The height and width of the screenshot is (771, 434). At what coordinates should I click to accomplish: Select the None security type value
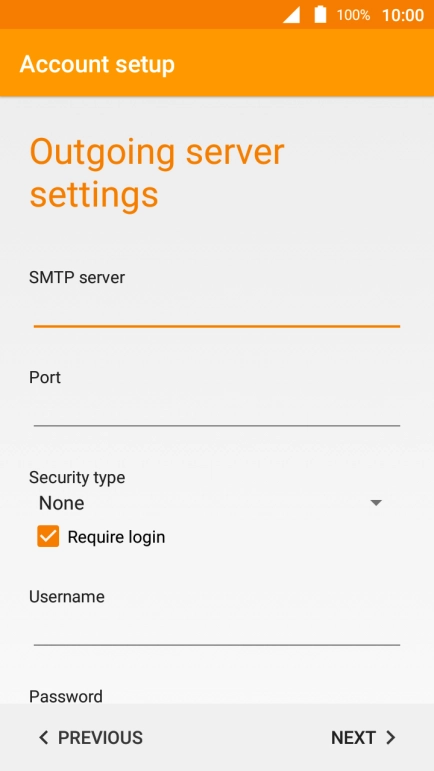pos(61,503)
